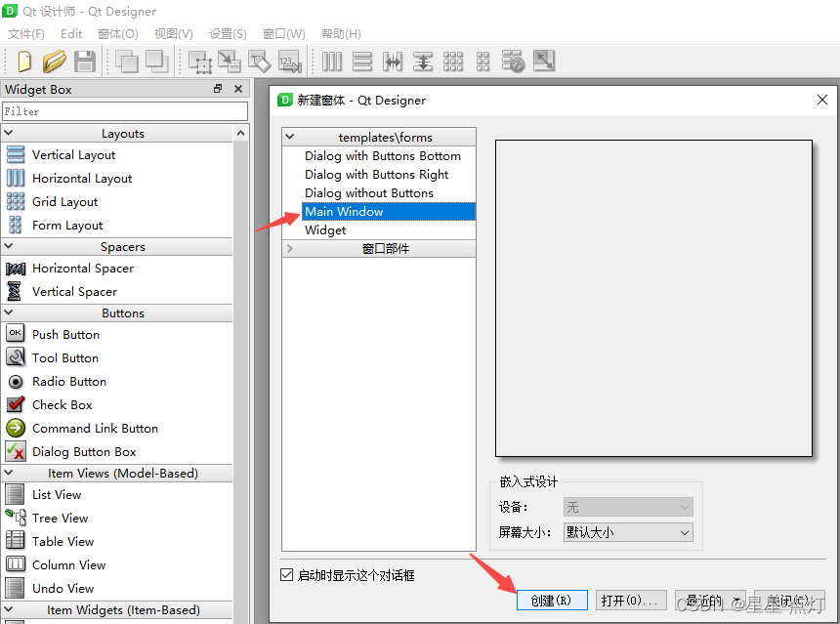The width and height of the screenshot is (840, 624).
Task: Float the Widget Box panel
Action: point(218,89)
